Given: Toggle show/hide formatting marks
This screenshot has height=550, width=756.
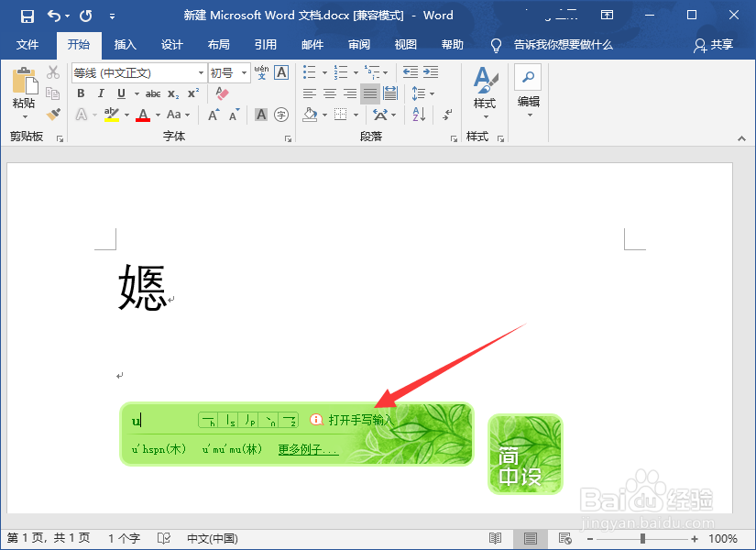Looking at the screenshot, I should coord(447,114).
